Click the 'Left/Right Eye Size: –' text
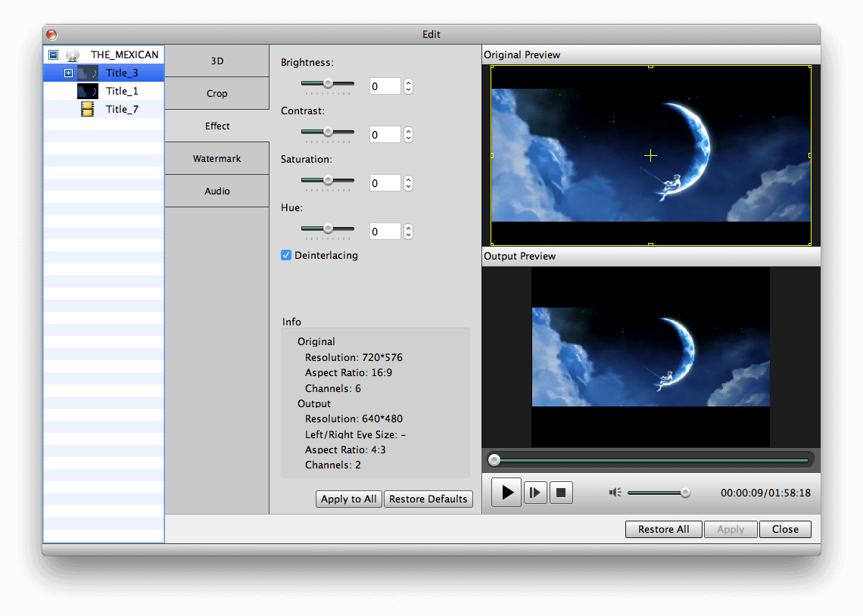This screenshot has width=863, height=616. [356, 434]
